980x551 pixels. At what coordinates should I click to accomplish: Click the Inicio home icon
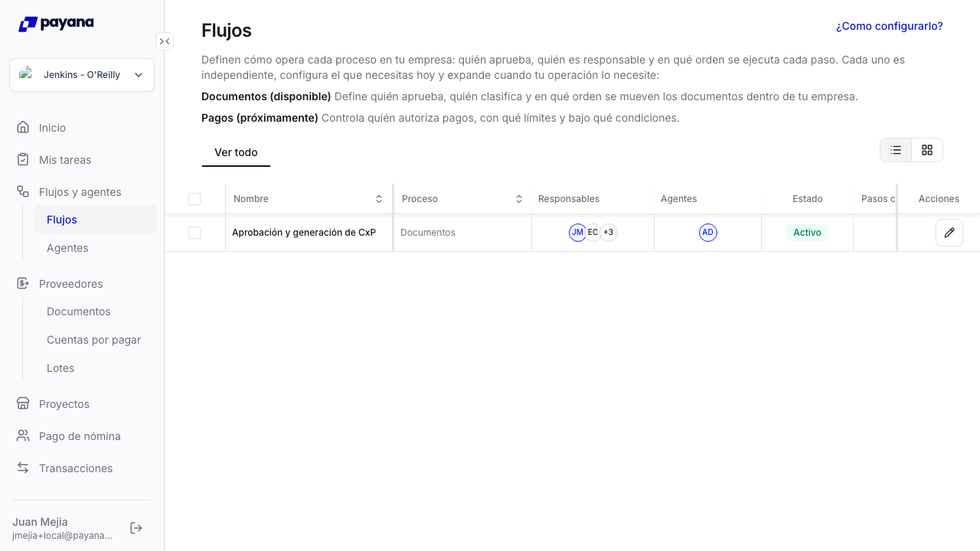coord(23,128)
